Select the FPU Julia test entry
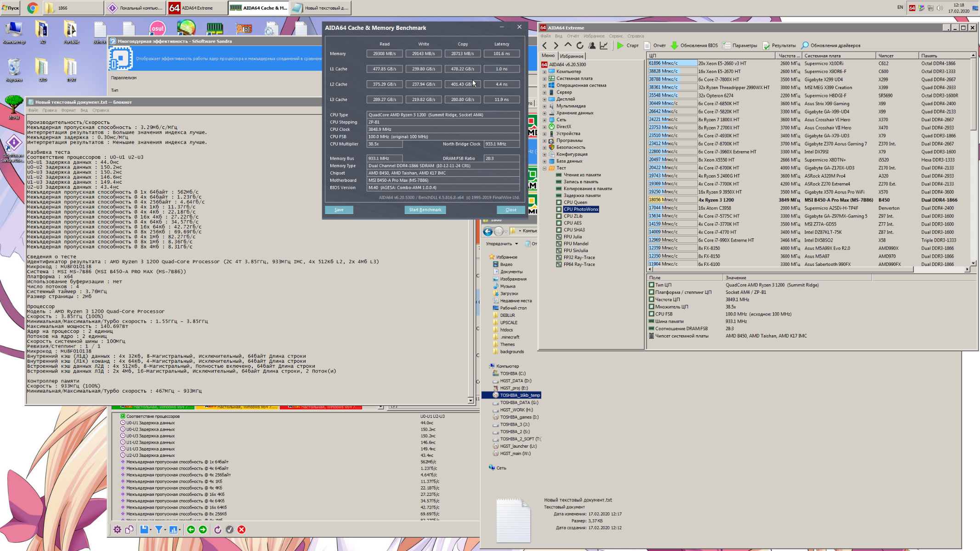 click(x=572, y=236)
